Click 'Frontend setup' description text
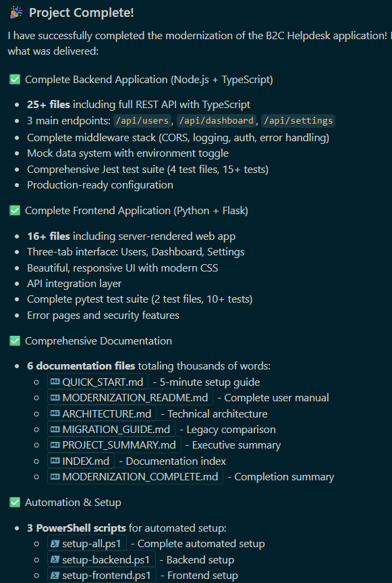Viewport: 392px width, 583px height. coord(202,576)
